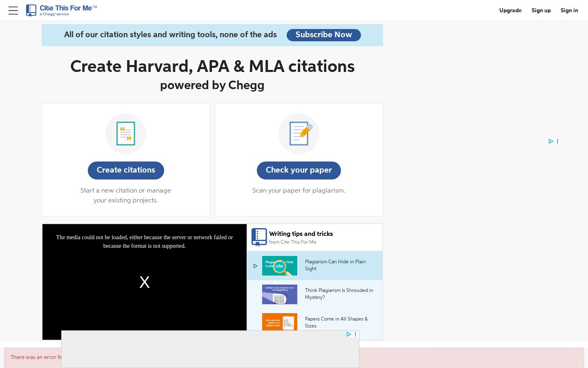Select Plagiarism Can Hide in Plain Sight title
Viewport: 588px width, 368px height.
pos(335,265)
